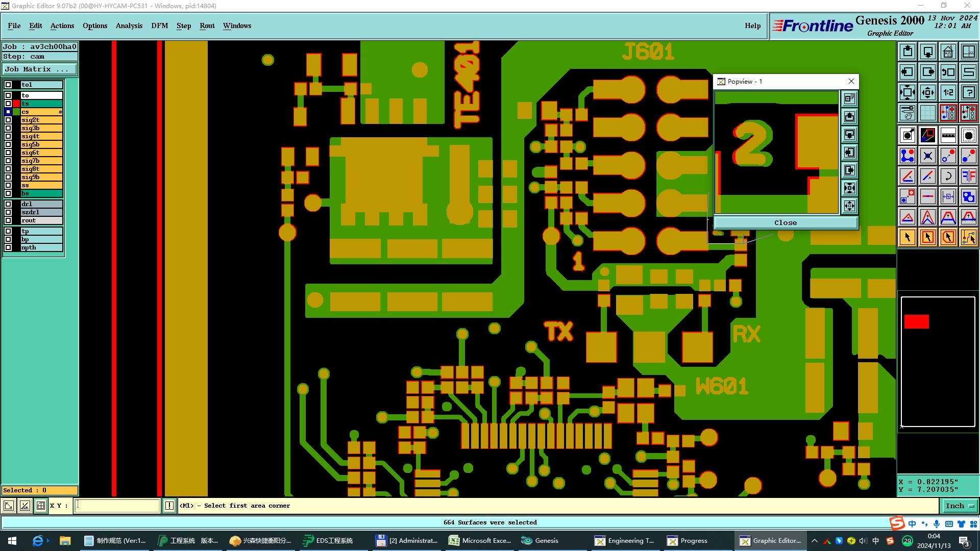
Task: Click the pan down icon in main toolbar
Action: (x=928, y=52)
